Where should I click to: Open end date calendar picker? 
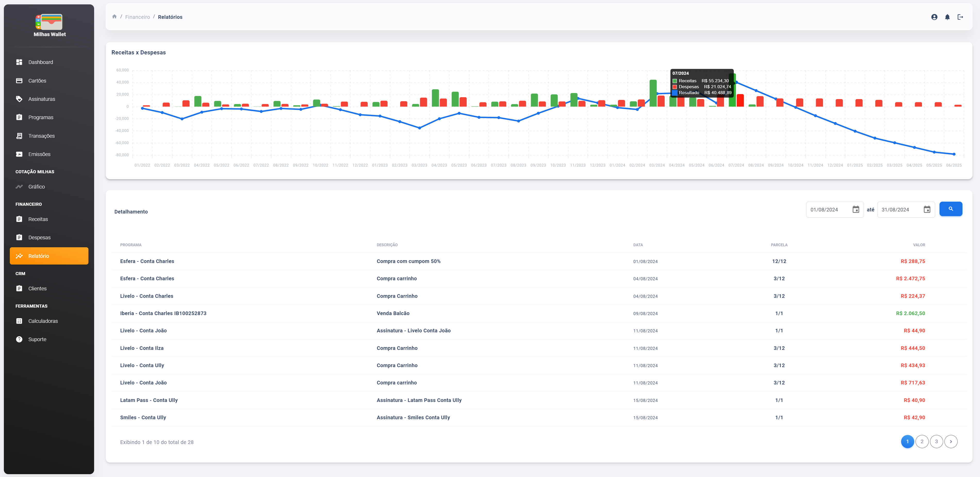click(x=927, y=210)
